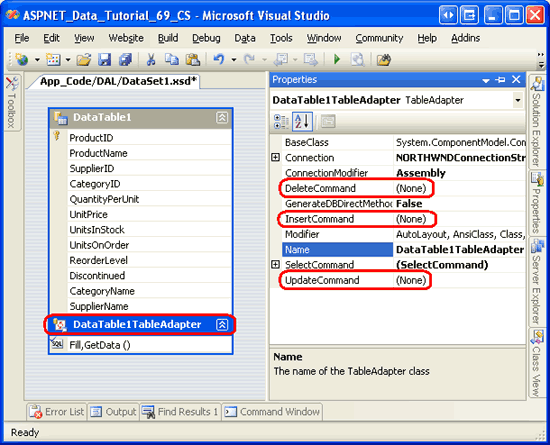550x445 pixels.
Task: Open the object selector dropdown in Properties
Action: click(x=518, y=100)
